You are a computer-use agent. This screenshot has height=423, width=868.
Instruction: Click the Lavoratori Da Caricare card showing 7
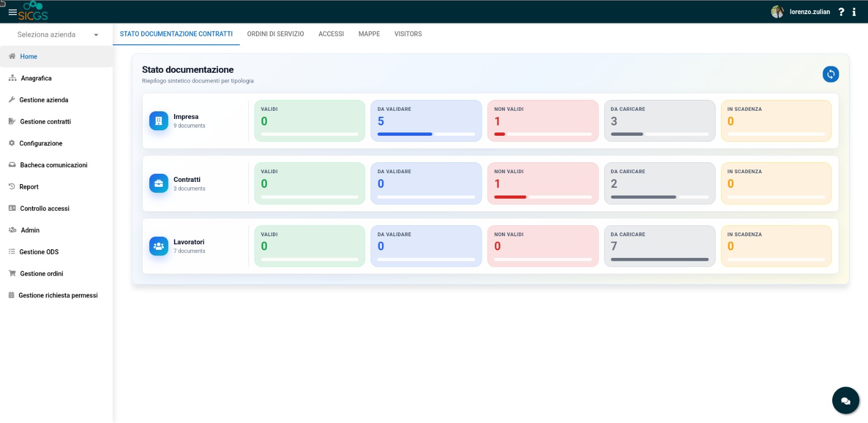click(660, 246)
